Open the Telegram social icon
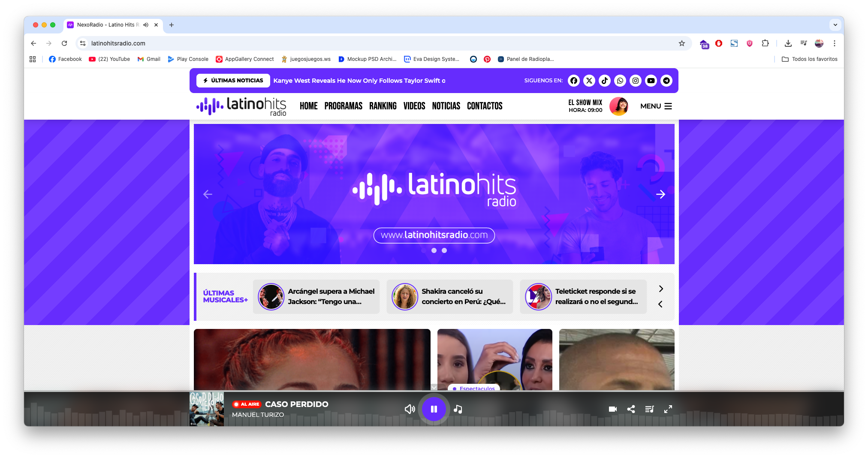 pos(666,81)
